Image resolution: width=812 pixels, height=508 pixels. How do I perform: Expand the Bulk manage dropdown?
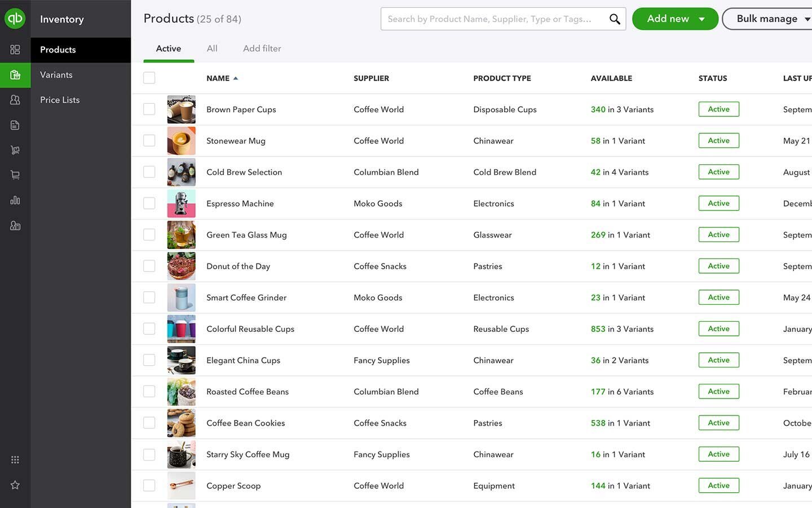pos(807,18)
